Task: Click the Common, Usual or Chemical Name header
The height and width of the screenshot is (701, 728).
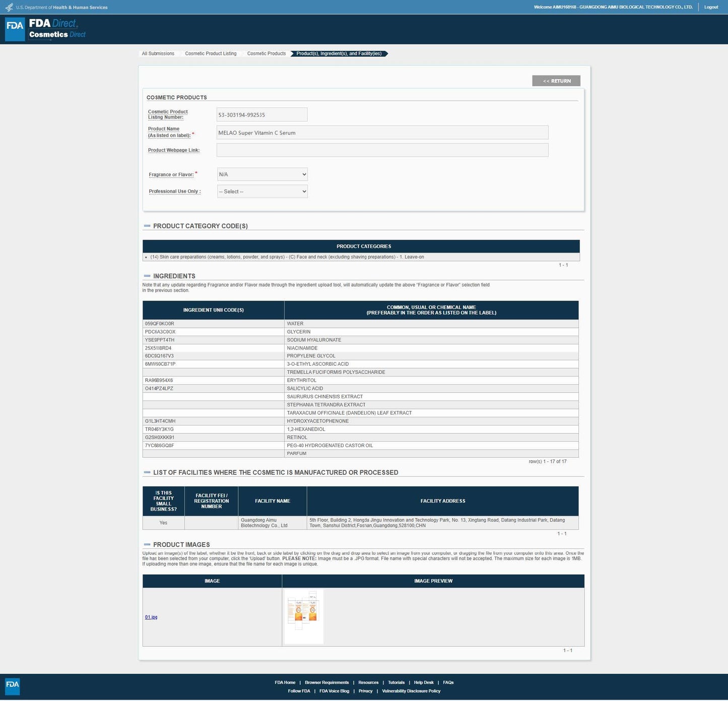Action: pos(431,310)
